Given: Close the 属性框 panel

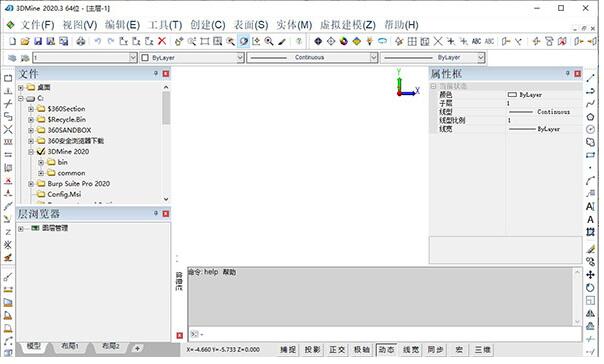Looking at the screenshot, I should pyautogui.click(x=577, y=74).
